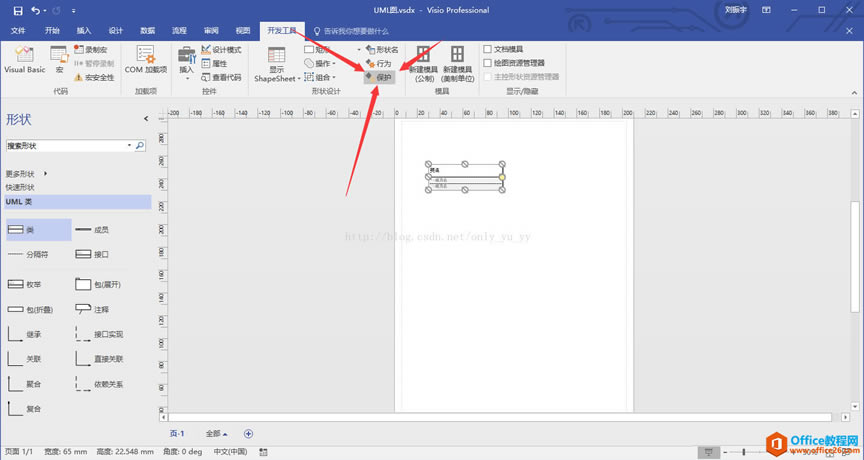This screenshot has height=460, width=864.
Task: Click the 保护 (Protection) button
Action: coord(382,77)
